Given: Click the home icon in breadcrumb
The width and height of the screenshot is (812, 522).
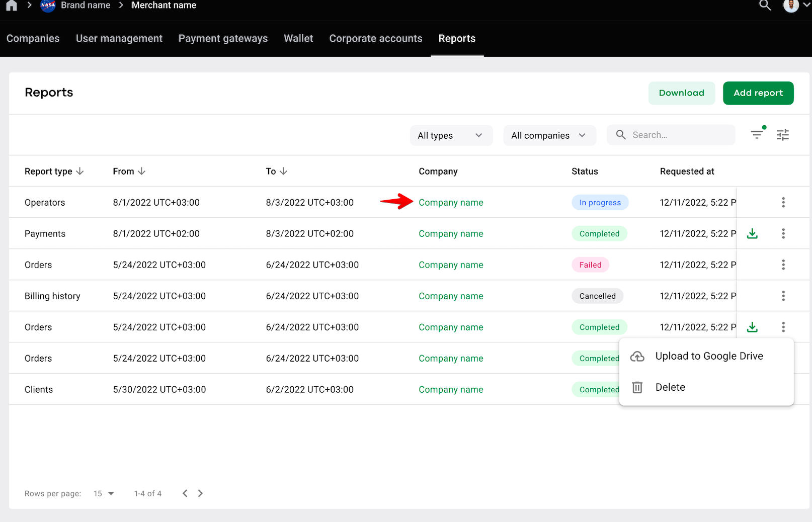Looking at the screenshot, I should click(12, 6).
